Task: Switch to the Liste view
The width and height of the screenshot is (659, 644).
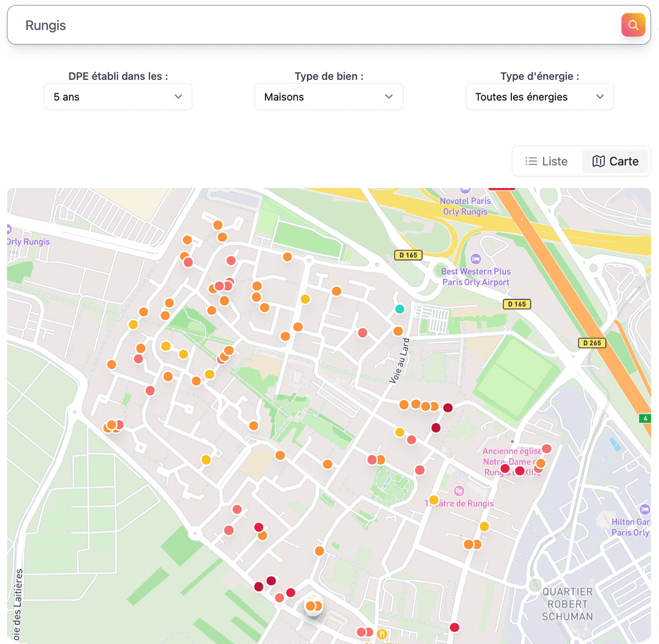Action: click(547, 161)
